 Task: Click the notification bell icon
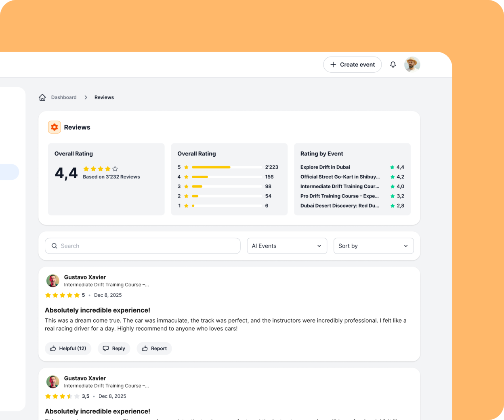click(x=393, y=64)
